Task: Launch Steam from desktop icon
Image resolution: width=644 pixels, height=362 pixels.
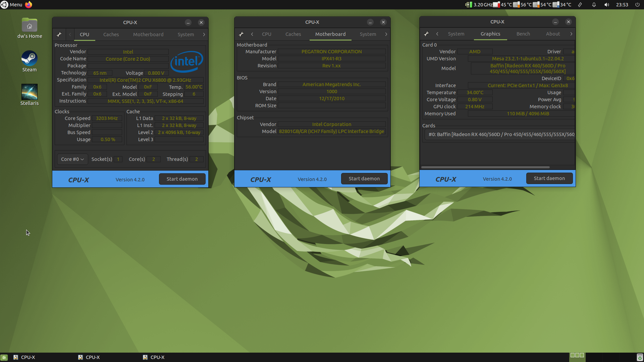Action: (30, 61)
